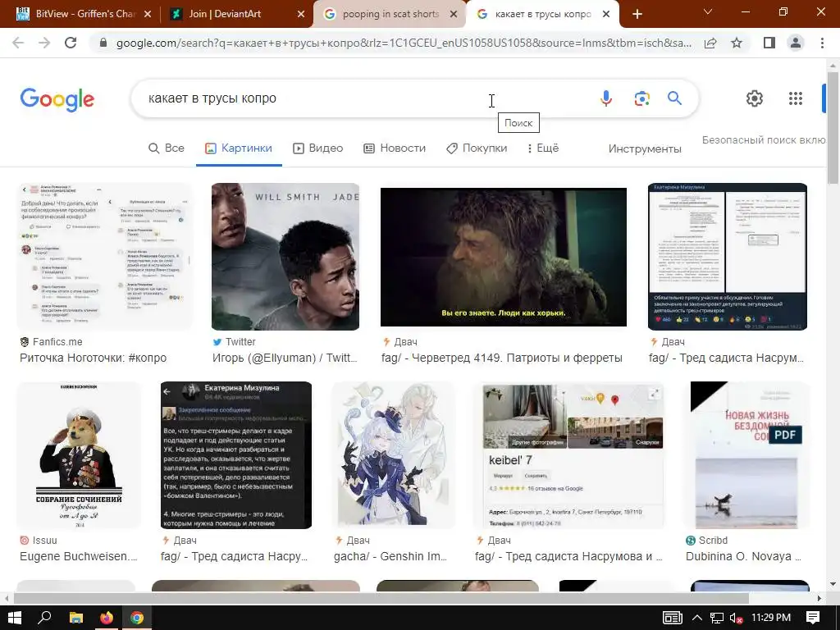Open the Dubinina O. Novaya link
Viewport: 840px width, 630px height.
[743, 557]
